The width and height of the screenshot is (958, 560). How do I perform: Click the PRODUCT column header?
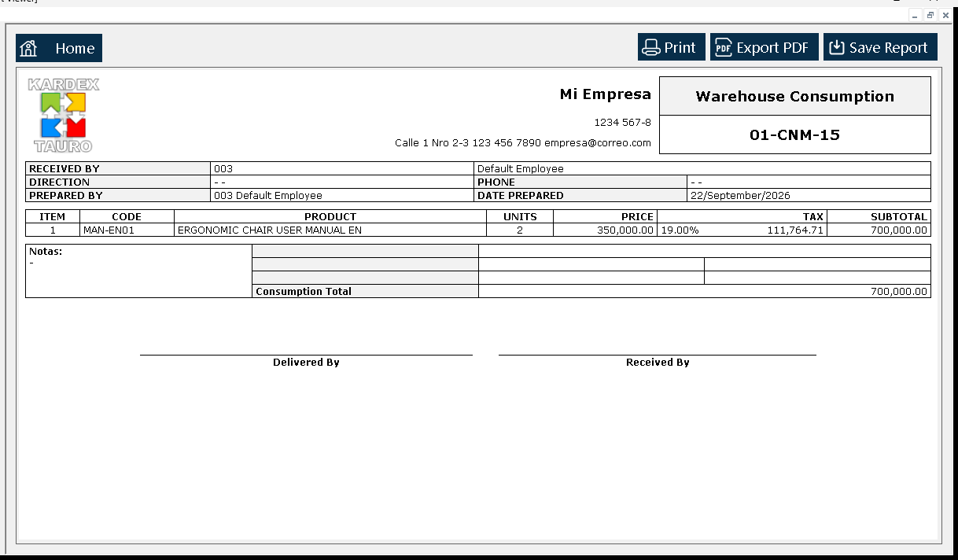tap(330, 216)
